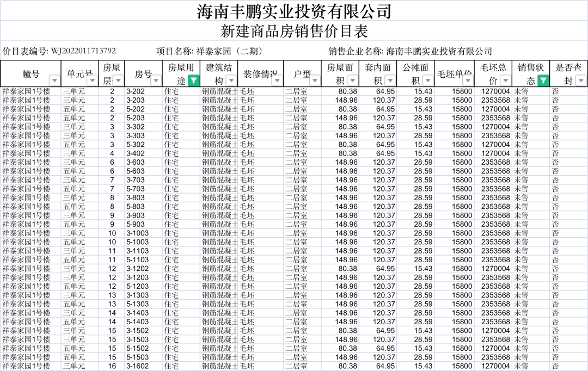Screen dimensions: 588x371
Task: Select room number cell 3-1503
Action: pyautogui.click(x=143, y=339)
